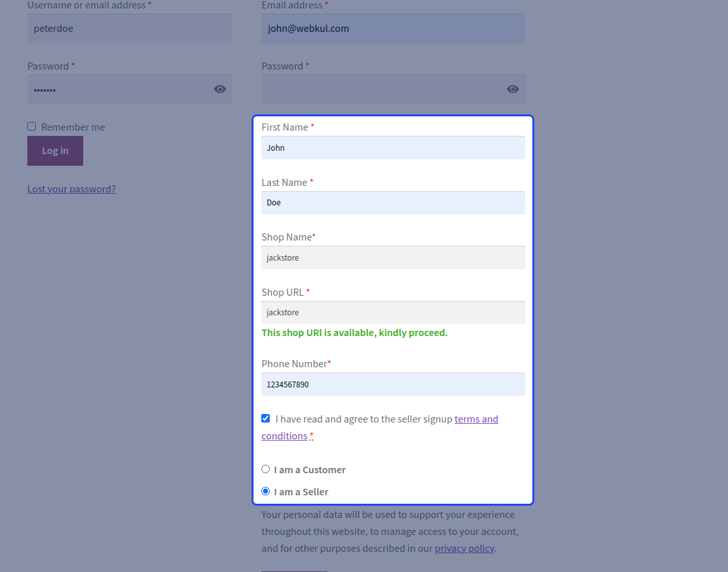The image size is (728, 572).
Task: Open the seller signup terms and conditions link
Action: [x=476, y=419]
